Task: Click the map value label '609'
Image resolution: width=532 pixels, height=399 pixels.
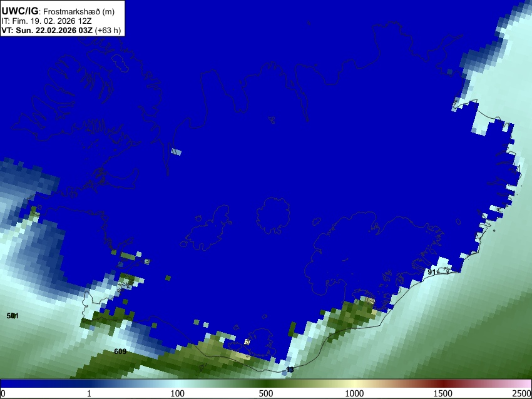Action: 120,351
